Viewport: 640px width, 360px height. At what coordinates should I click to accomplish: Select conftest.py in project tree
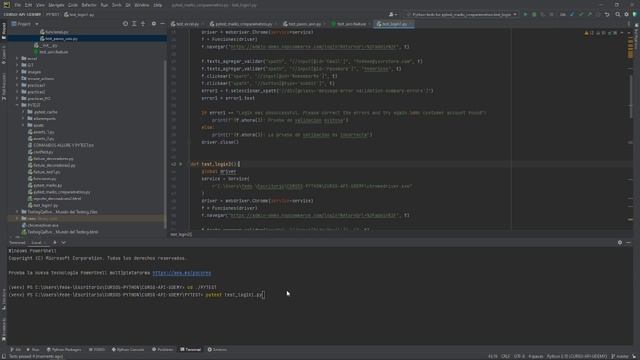[x=41, y=152]
